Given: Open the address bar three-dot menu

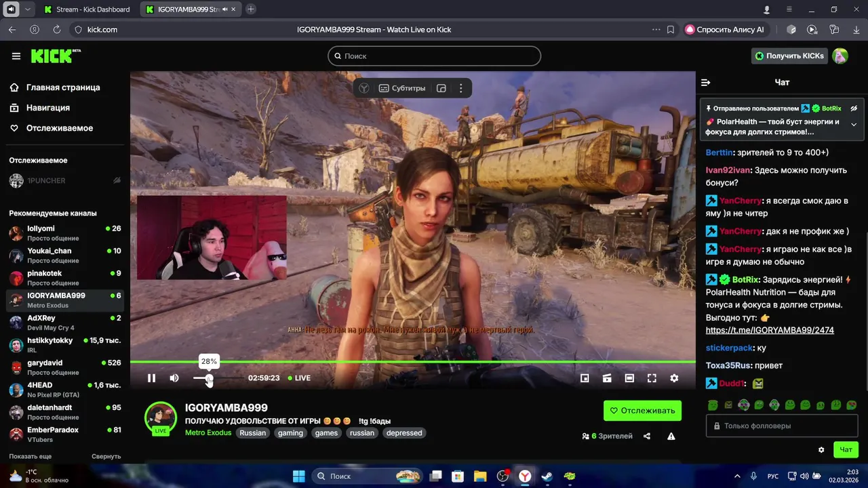Looking at the screenshot, I should click(x=656, y=30).
